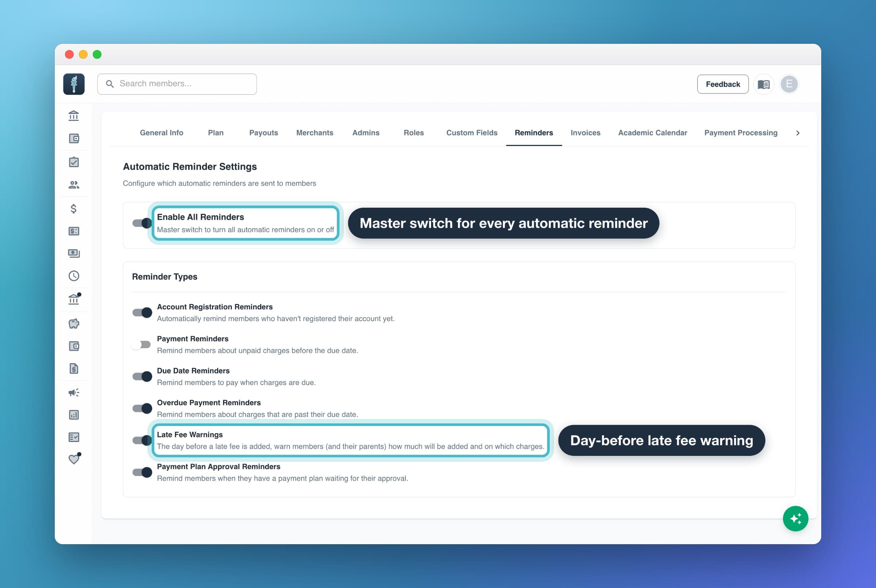Open the stacked cash payments icon
876x588 pixels.
coord(74,254)
